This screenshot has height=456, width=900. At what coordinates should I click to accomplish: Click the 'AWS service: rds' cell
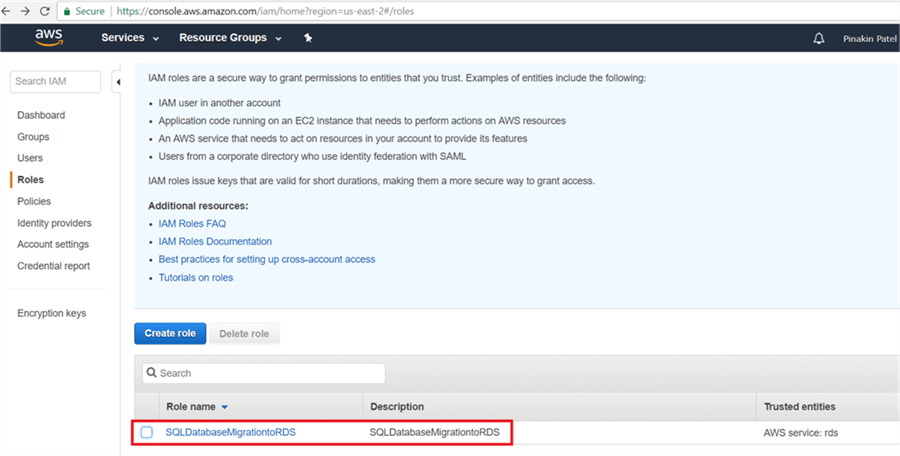(x=801, y=433)
